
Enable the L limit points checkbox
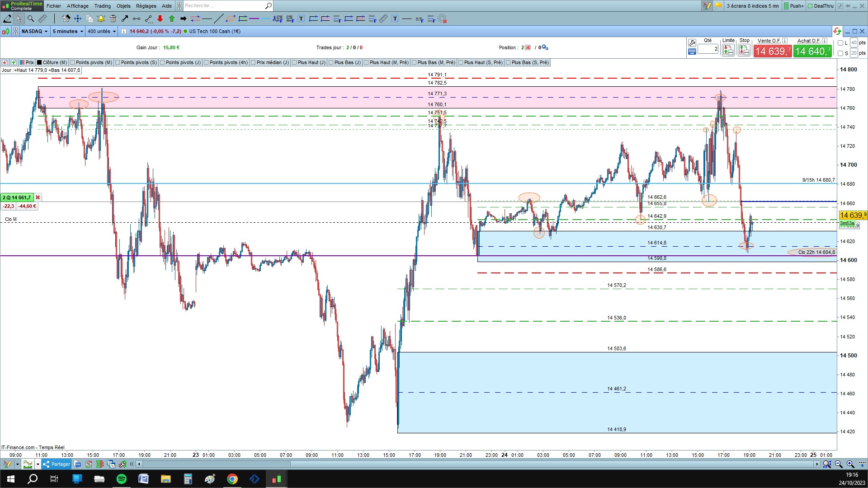[840, 43]
